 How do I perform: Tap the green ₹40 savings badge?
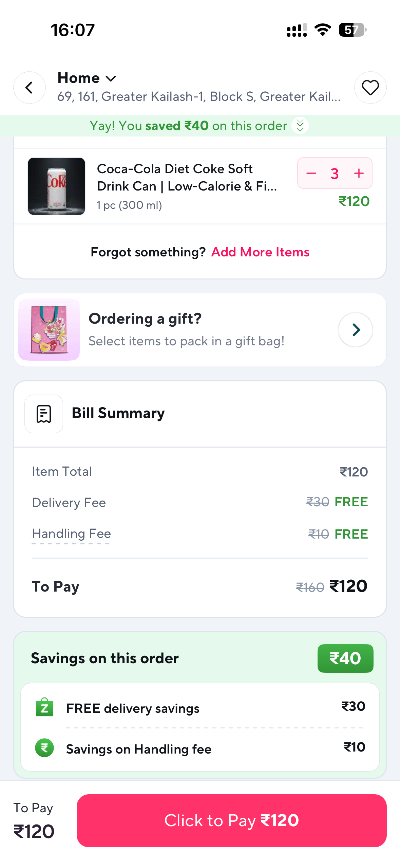click(x=345, y=658)
